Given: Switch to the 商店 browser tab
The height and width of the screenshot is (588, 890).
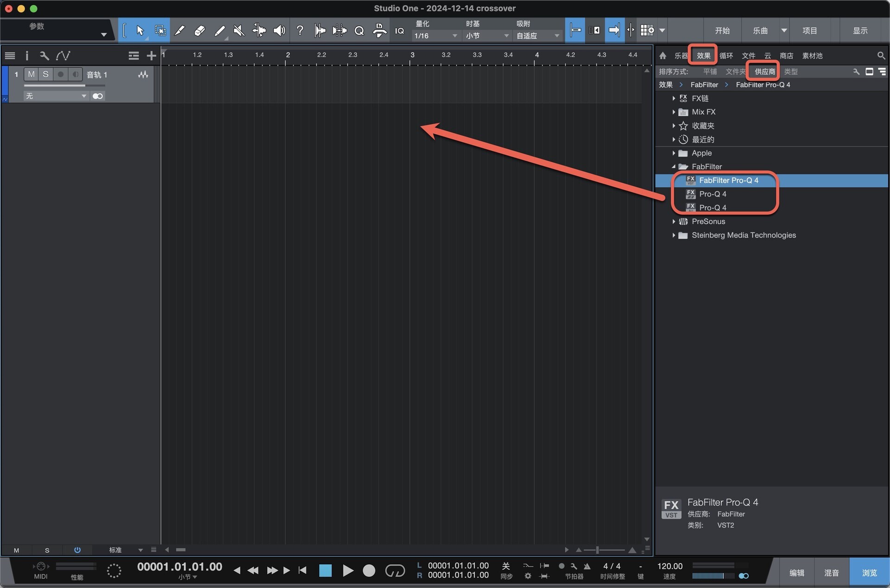Looking at the screenshot, I should click(x=786, y=56).
